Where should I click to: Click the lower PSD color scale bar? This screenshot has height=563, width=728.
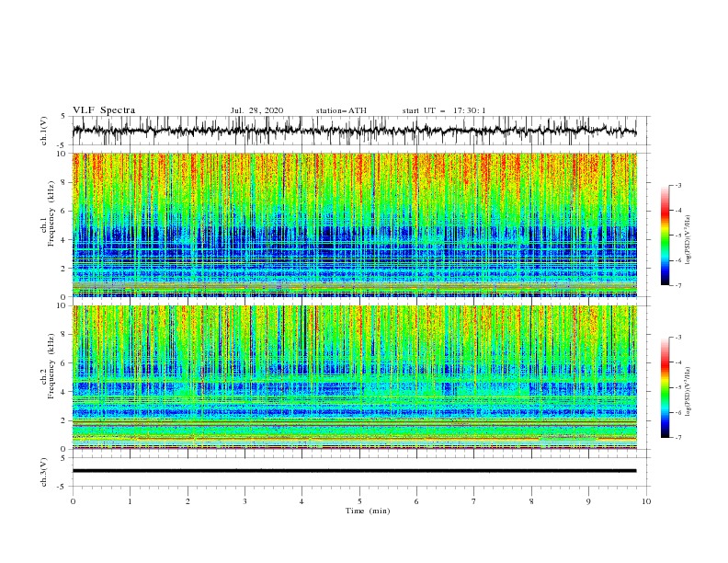pos(665,387)
